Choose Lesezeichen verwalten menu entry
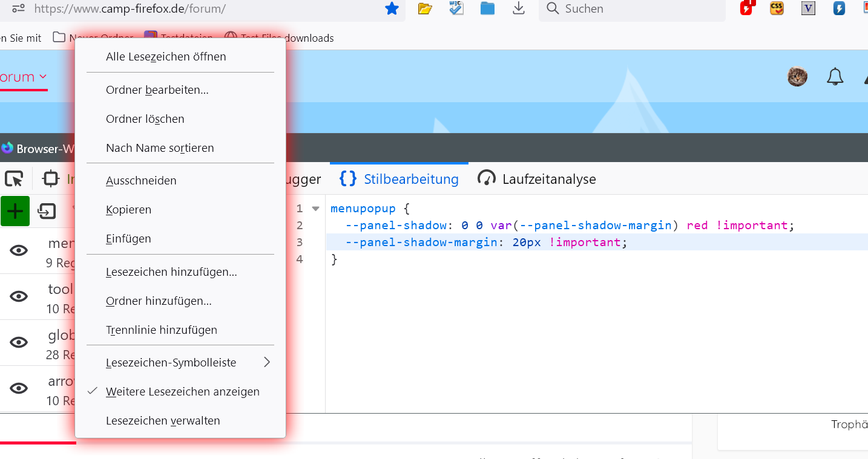This screenshot has height=459, width=868. tap(163, 421)
